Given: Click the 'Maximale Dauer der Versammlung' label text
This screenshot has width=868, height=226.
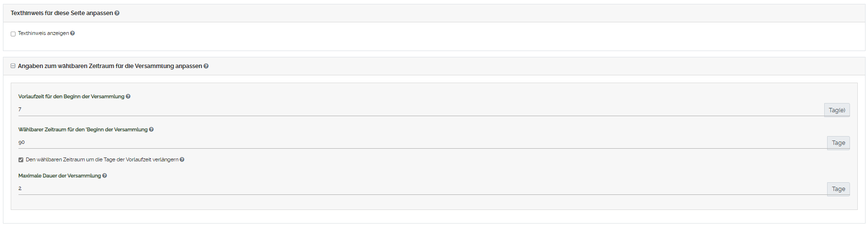Looking at the screenshot, I should [59, 176].
